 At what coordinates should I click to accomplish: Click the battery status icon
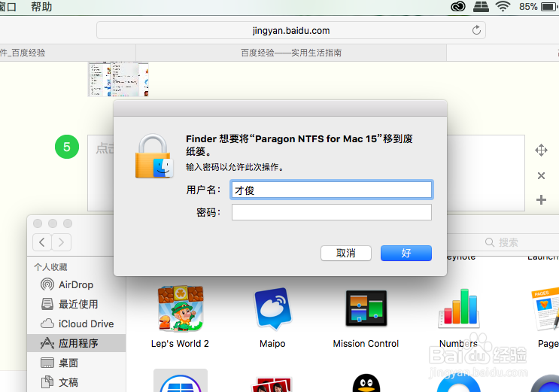pyautogui.click(x=549, y=7)
